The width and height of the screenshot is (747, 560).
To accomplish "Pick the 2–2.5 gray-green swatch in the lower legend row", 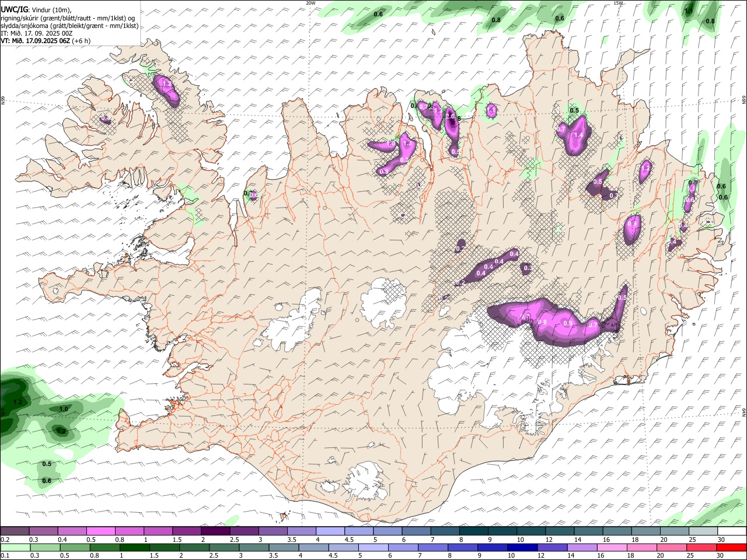I will coord(194,548).
